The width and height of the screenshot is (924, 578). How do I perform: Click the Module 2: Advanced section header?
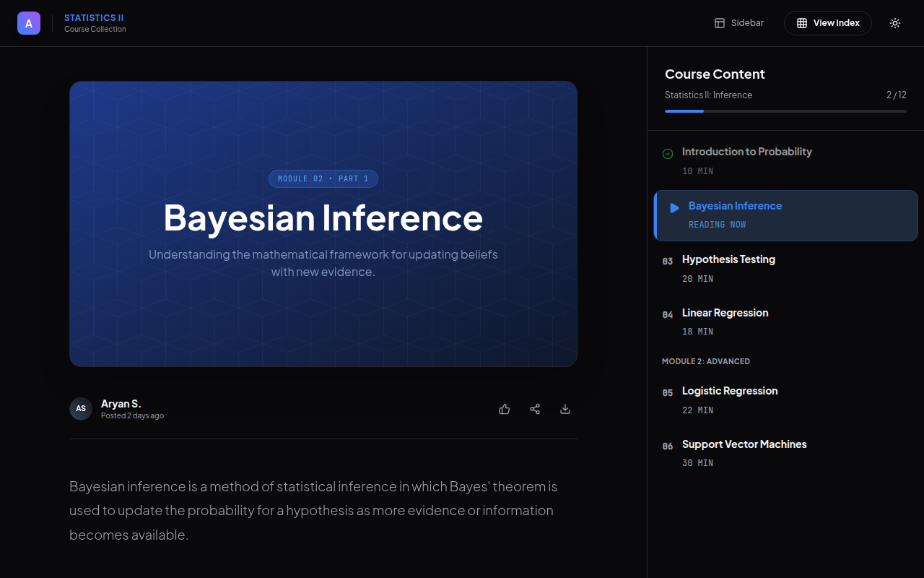click(706, 361)
